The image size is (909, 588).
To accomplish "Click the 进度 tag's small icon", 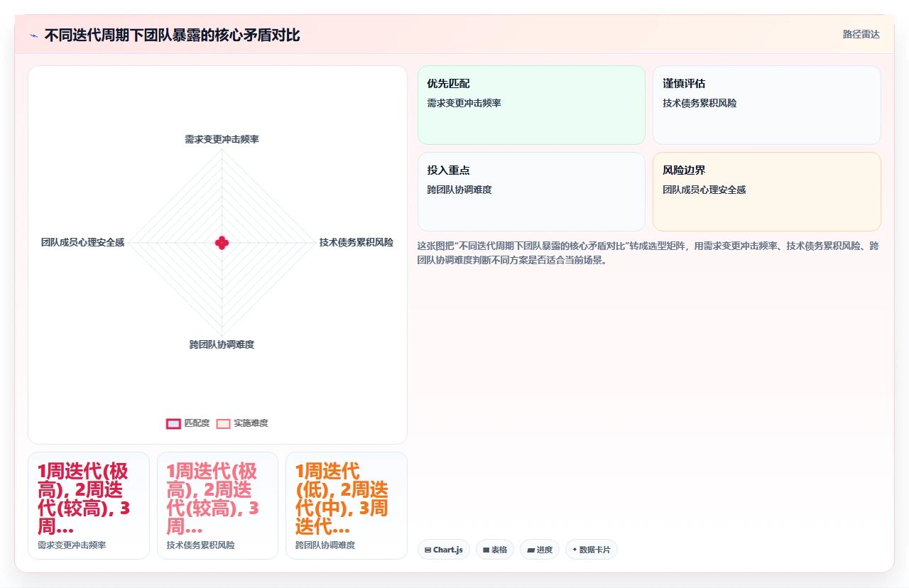I will (x=531, y=550).
